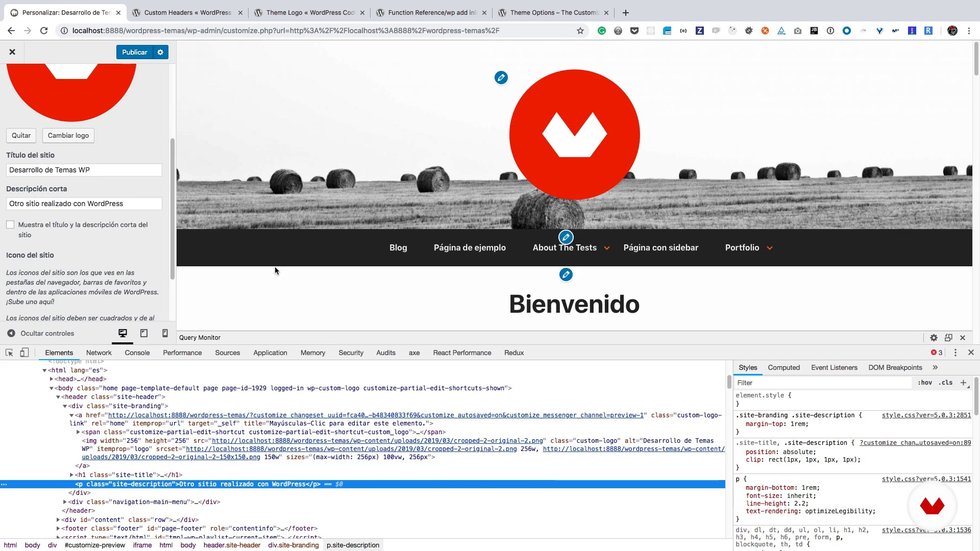Collapse the div site-branding node

[x=65, y=406]
